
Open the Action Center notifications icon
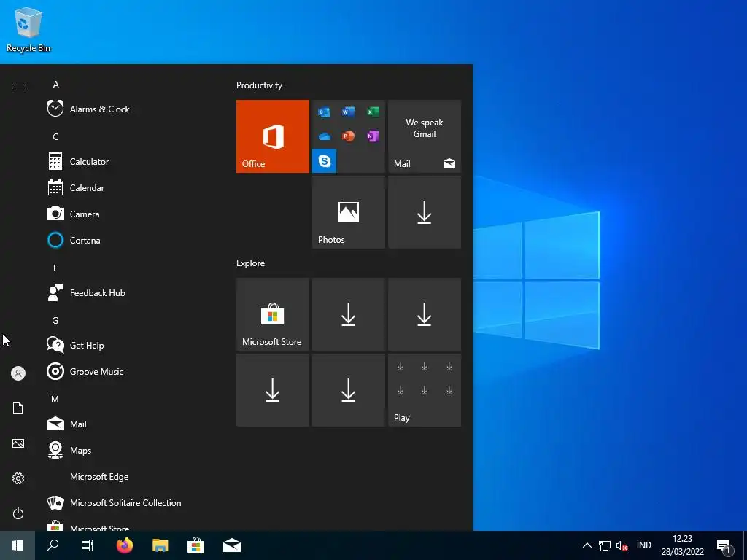click(x=724, y=545)
